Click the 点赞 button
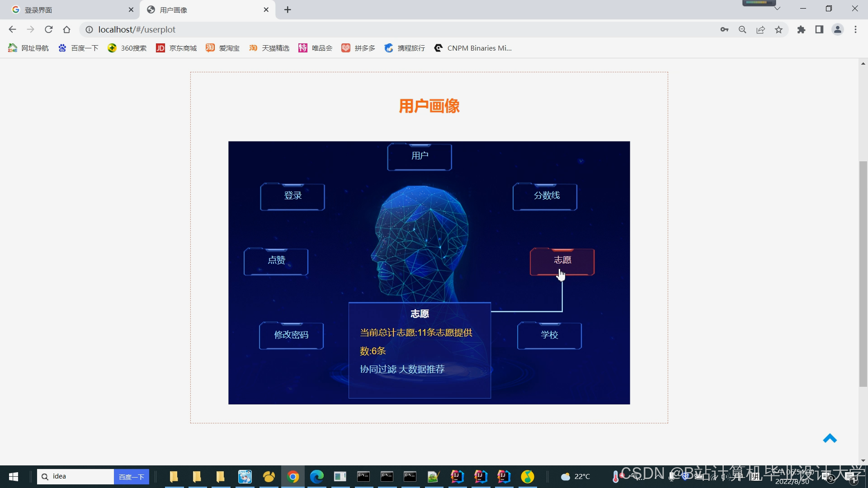Image resolution: width=868 pixels, height=488 pixels. pyautogui.click(x=276, y=261)
